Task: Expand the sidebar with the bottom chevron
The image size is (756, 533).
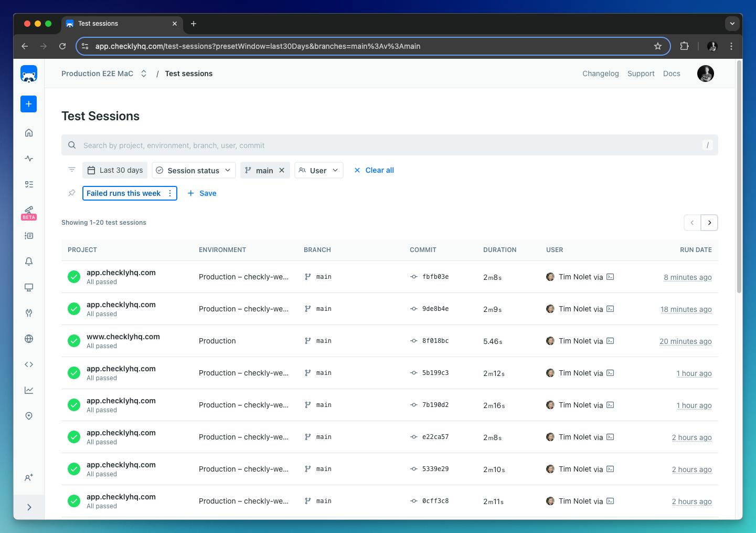Action: tap(29, 507)
